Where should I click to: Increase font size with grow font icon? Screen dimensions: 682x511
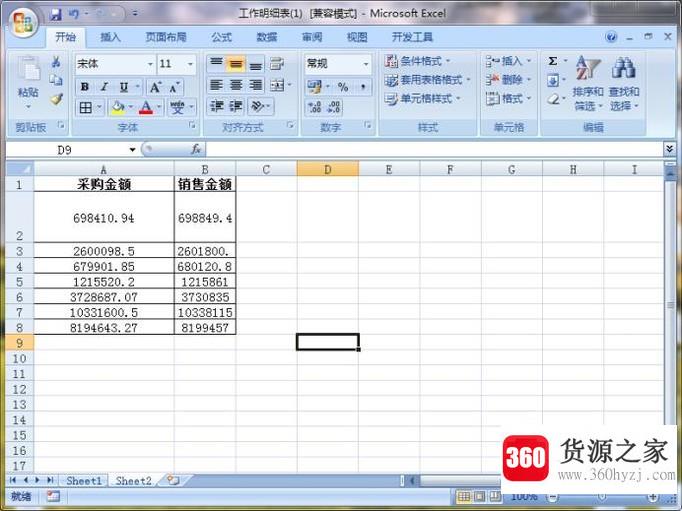point(155,87)
